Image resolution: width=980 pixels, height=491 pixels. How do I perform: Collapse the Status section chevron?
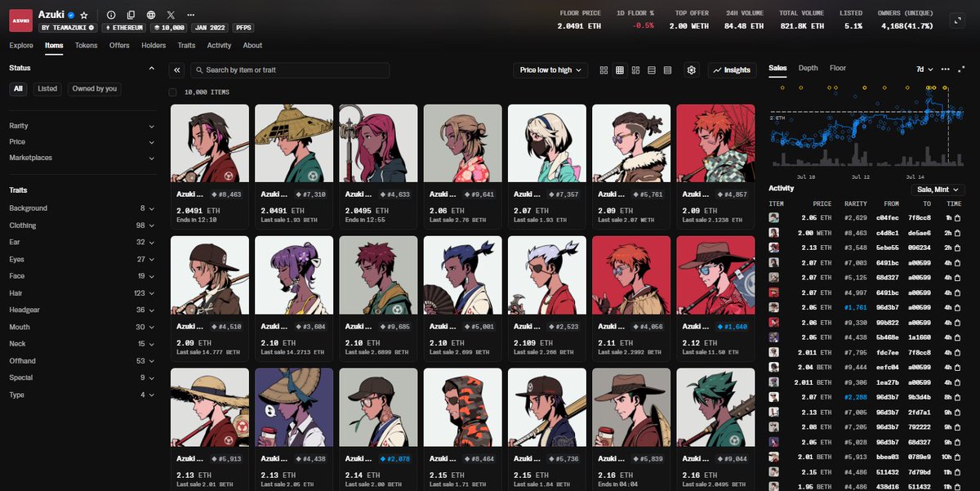click(x=152, y=68)
